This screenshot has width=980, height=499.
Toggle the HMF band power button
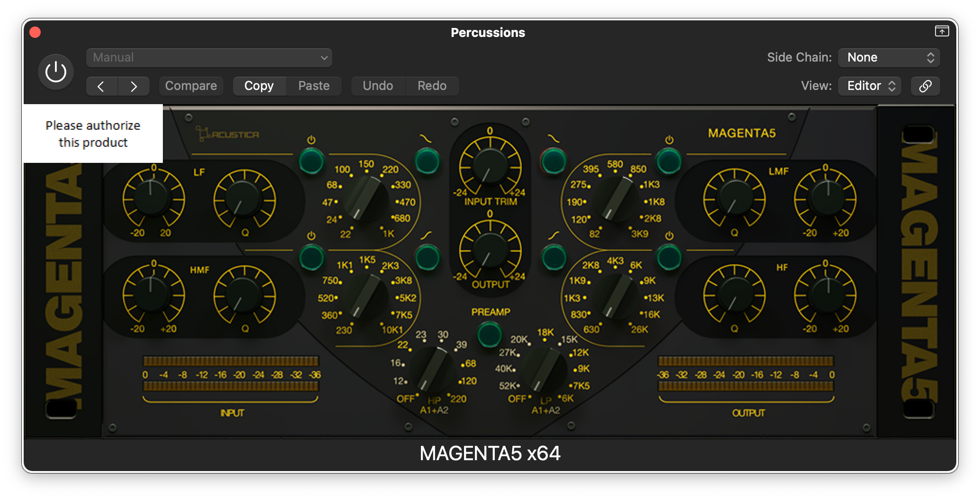(311, 258)
